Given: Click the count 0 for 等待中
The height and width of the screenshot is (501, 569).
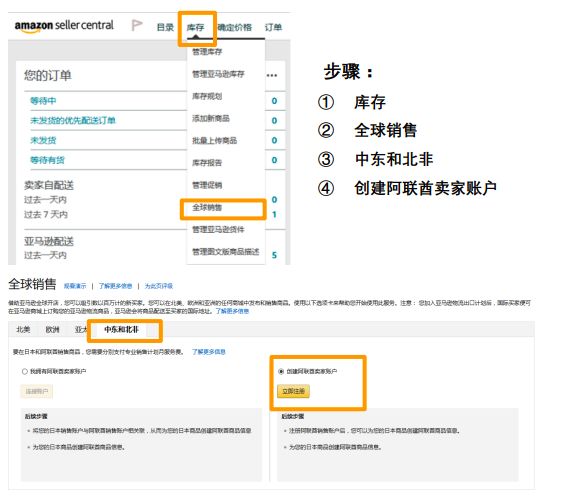Looking at the screenshot, I should 274,101.
